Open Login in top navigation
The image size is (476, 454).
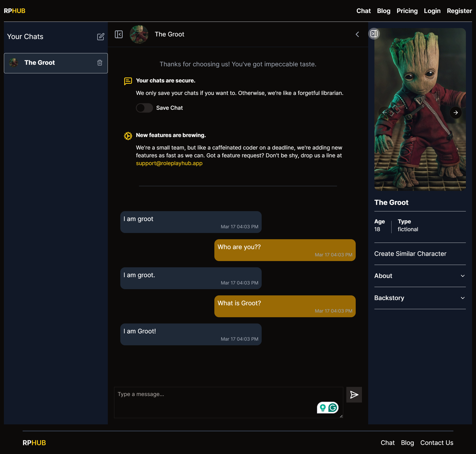tap(432, 11)
